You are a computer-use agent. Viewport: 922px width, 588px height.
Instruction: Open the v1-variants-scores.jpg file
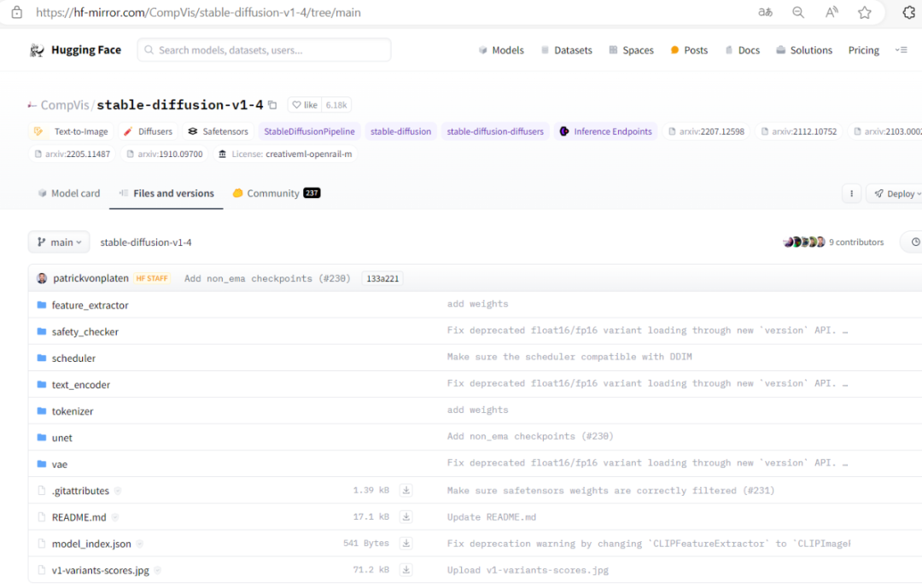pos(101,570)
